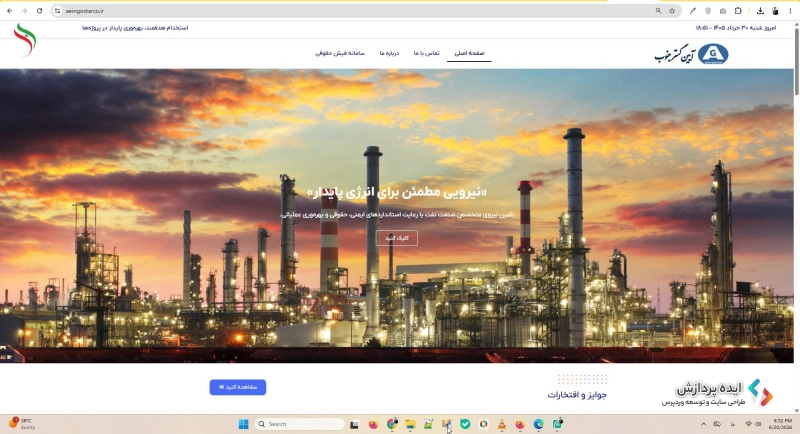Viewport: 800px width, 434px height.
Task: Open Task View on the taskbar
Action: coord(354,424)
